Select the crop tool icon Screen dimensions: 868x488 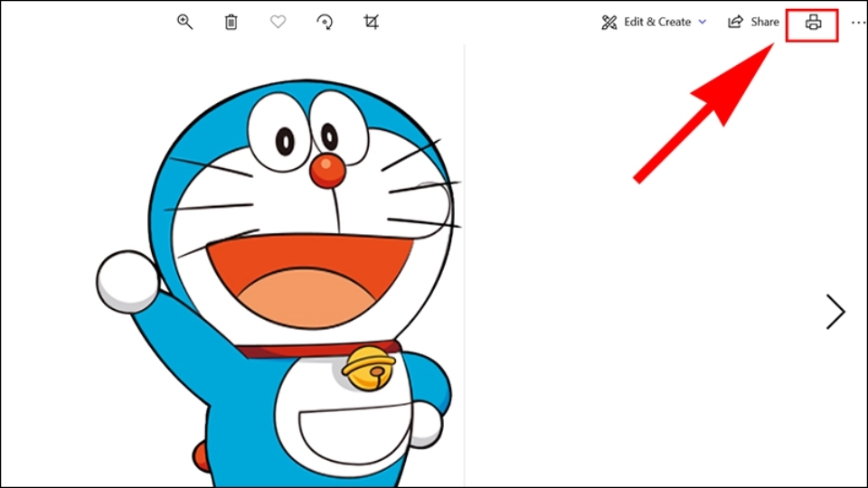pyautogui.click(x=372, y=22)
